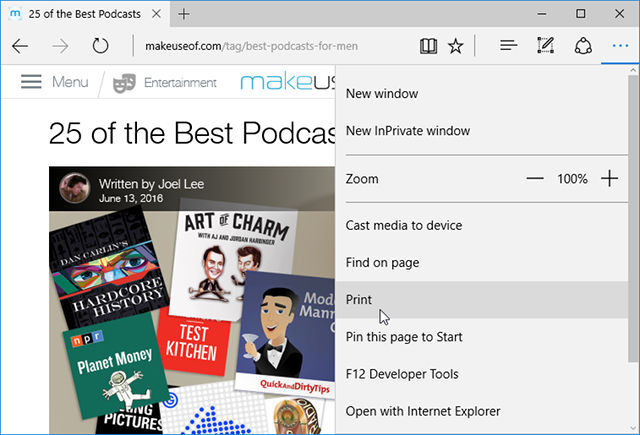Make a Web Note pen icon
Screen dimensions: 640x435
[545, 46]
